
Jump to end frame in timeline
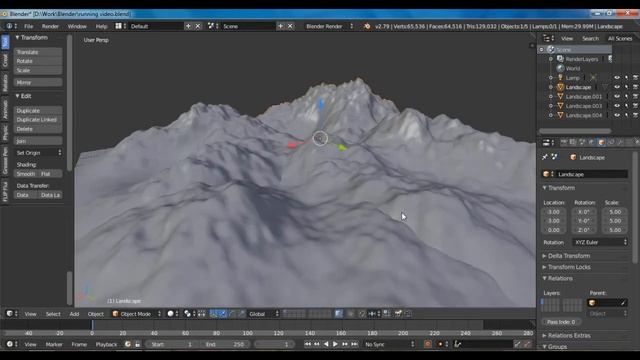coord(354,344)
